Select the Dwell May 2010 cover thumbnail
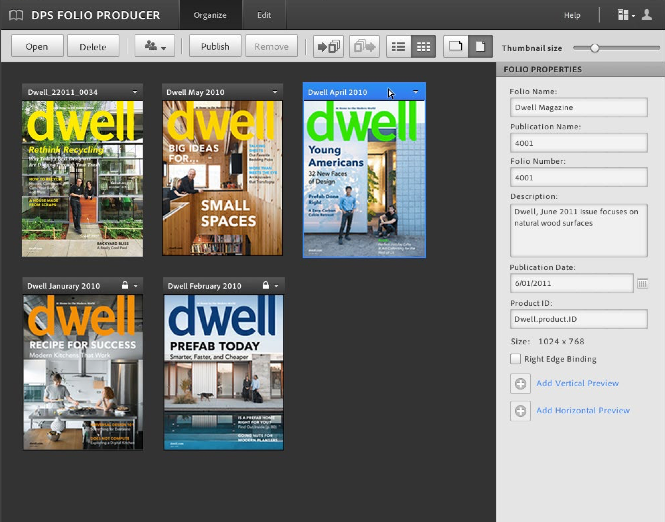 coord(222,178)
